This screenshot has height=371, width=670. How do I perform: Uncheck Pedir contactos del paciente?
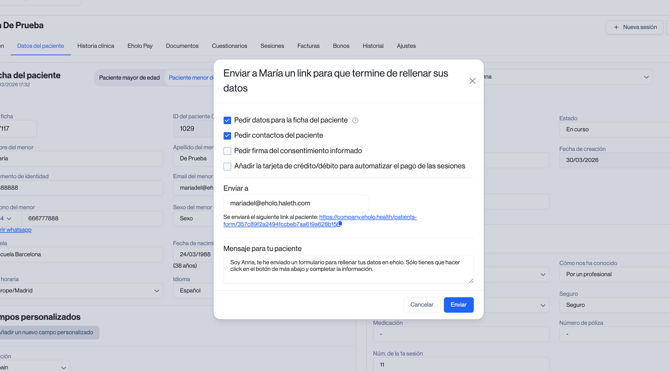click(x=227, y=135)
